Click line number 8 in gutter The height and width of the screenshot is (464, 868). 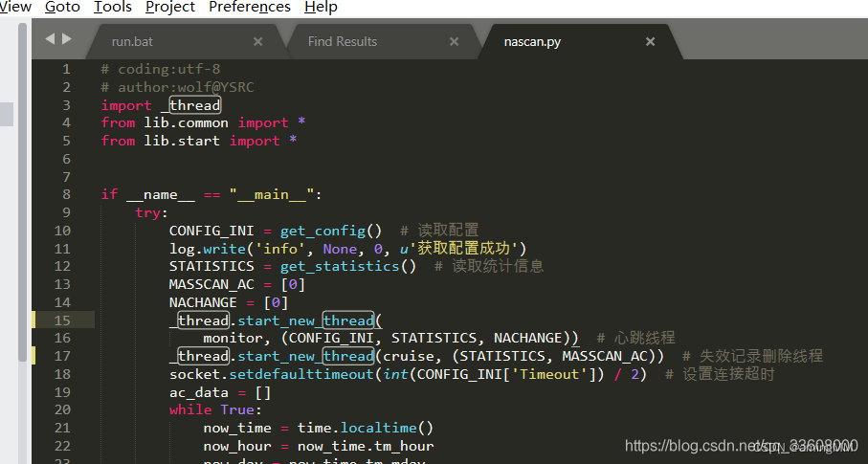point(66,194)
